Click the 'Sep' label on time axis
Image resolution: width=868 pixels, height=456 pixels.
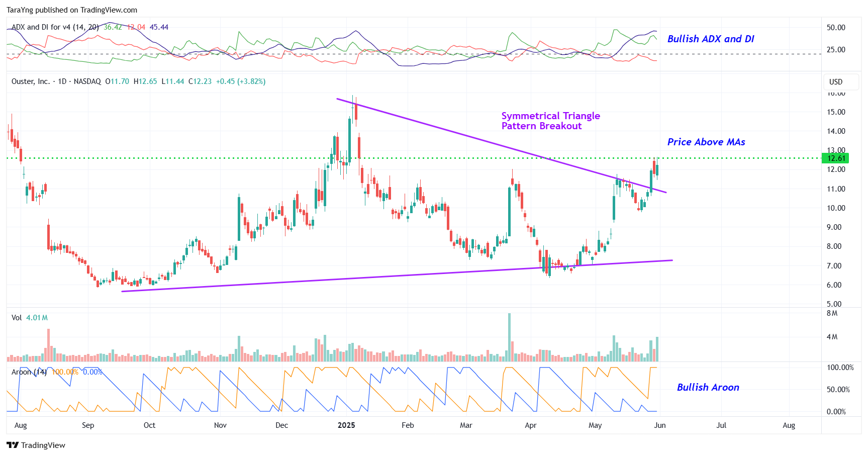88,425
